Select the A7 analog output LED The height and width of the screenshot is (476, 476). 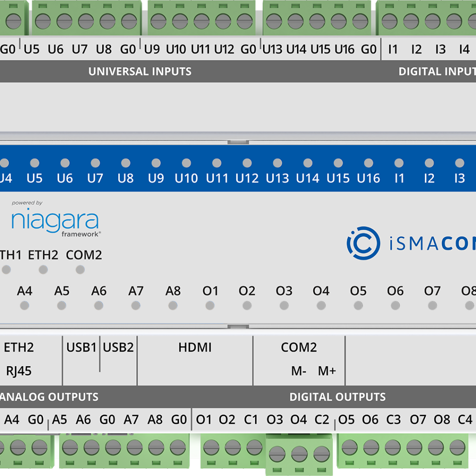click(136, 305)
